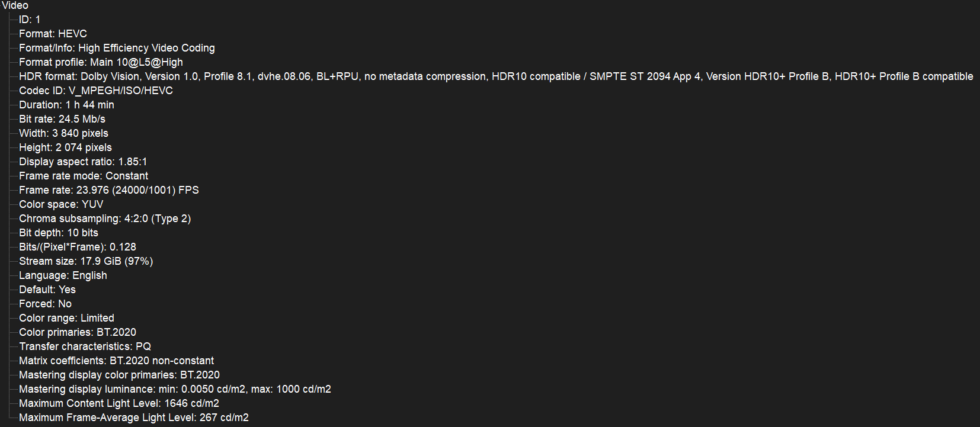Highlight the Duration: 1 h 44 min row
980x427 pixels.
pos(66,105)
